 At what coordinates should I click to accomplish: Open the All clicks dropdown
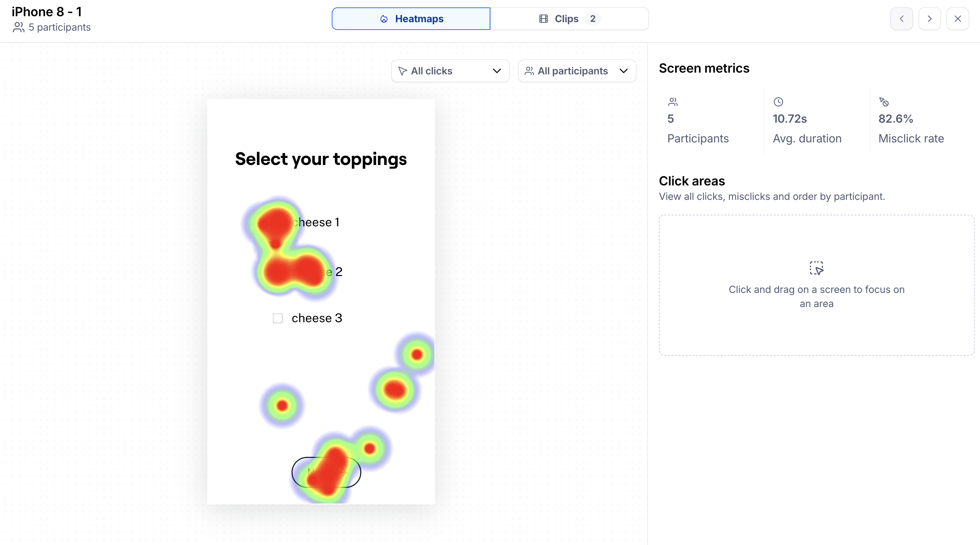pos(450,71)
